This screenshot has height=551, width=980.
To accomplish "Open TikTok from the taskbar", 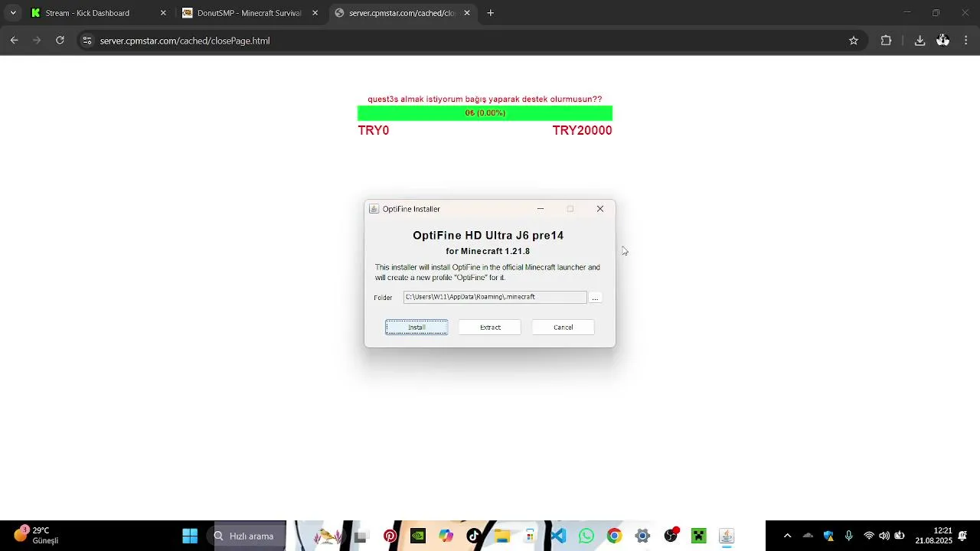I will click(x=474, y=536).
